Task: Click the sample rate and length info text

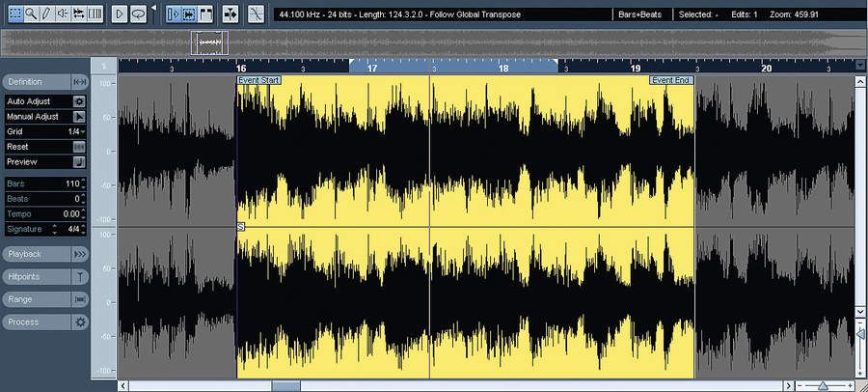Action: coord(400,14)
